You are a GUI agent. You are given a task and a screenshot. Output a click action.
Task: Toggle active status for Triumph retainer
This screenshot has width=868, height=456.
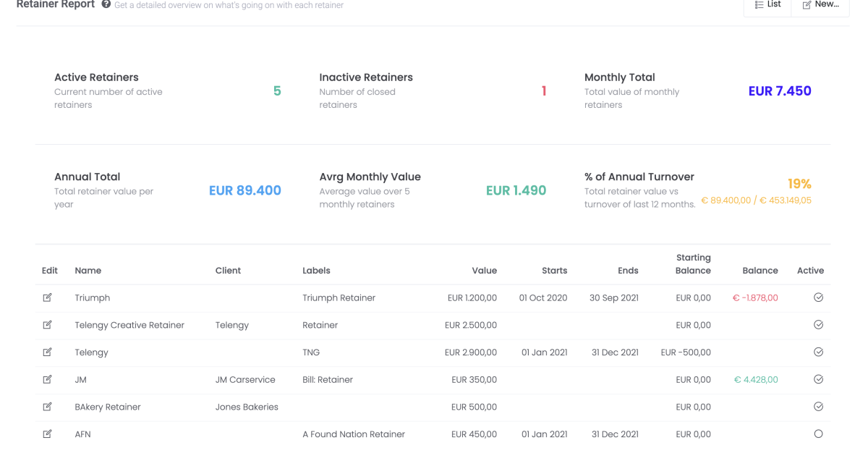(x=818, y=297)
